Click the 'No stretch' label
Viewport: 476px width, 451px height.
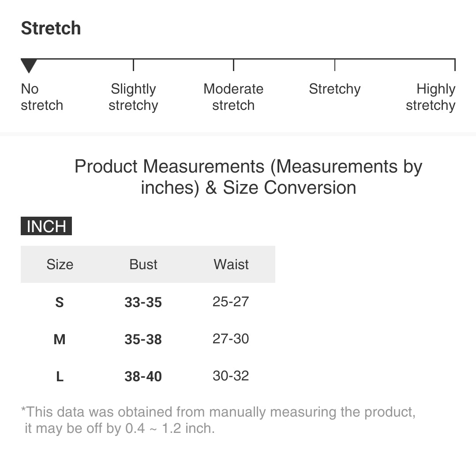(41, 97)
